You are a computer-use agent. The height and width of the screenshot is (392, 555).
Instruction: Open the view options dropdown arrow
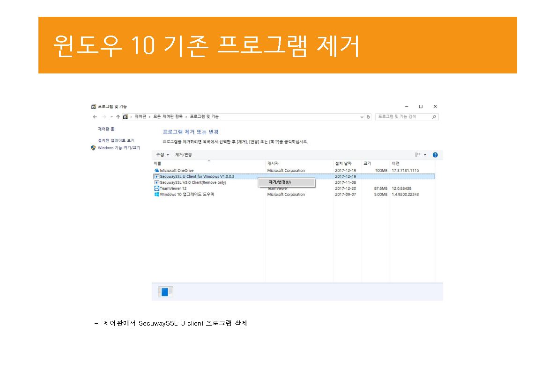coord(425,155)
